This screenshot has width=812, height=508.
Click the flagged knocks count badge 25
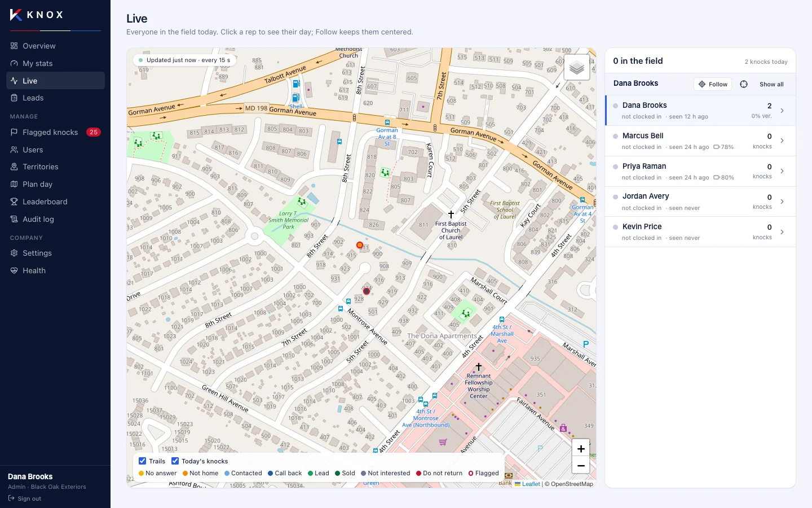point(94,132)
